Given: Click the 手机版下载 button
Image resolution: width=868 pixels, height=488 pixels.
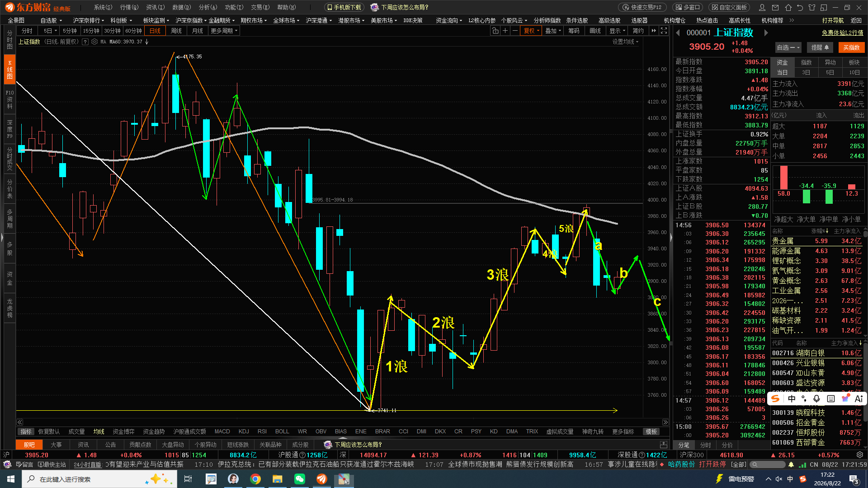Looking at the screenshot, I should pos(344,7).
